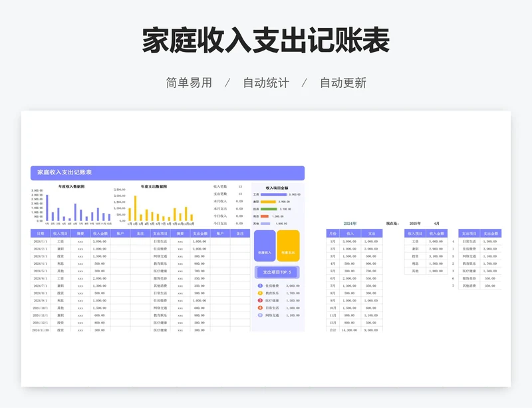Select the date cell 2024/12/1
This screenshot has width=532, height=408.
coord(41,323)
